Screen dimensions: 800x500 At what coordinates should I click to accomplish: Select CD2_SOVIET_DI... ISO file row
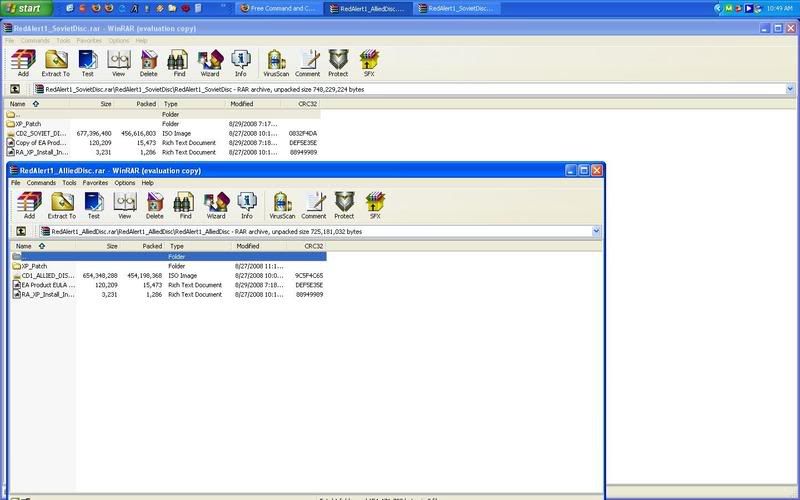coord(163,133)
